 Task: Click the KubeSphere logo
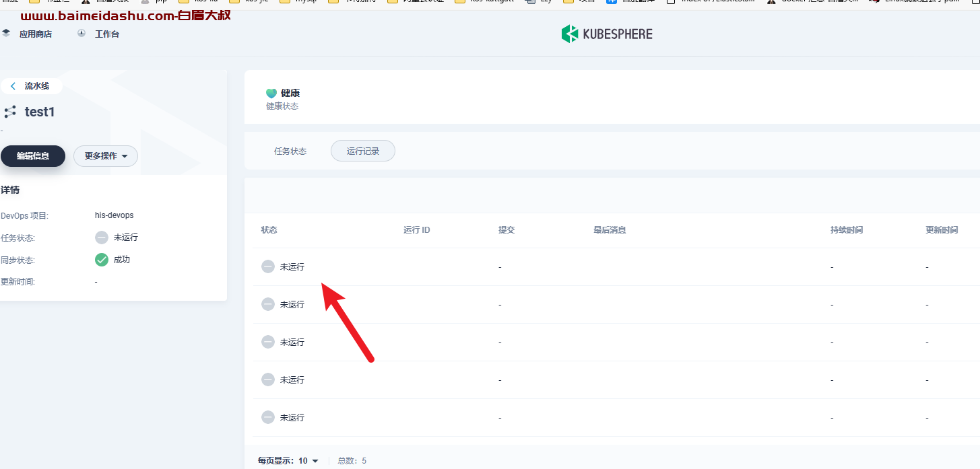pos(607,34)
